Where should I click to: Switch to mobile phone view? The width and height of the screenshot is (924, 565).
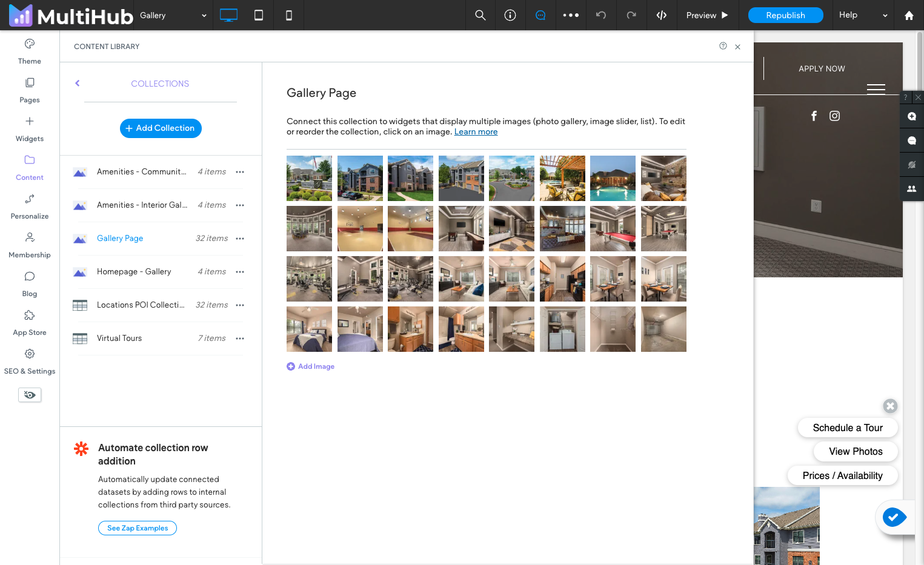(x=289, y=15)
